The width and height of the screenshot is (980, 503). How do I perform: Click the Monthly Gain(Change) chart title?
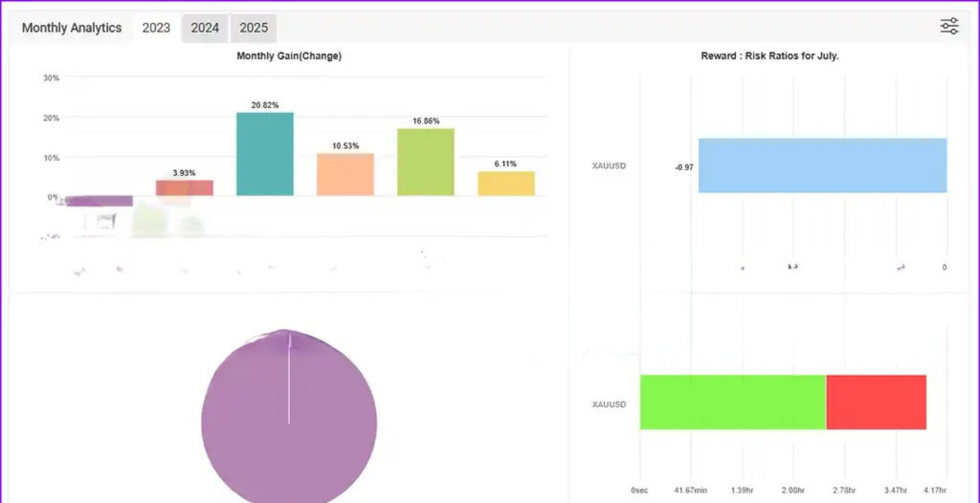point(289,56)
